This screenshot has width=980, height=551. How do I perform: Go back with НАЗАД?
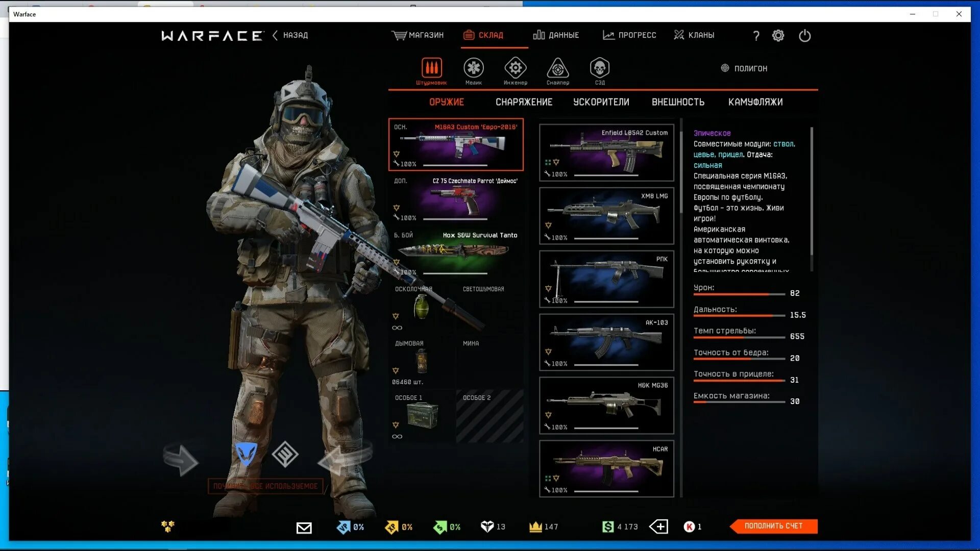tap(290, 35)
